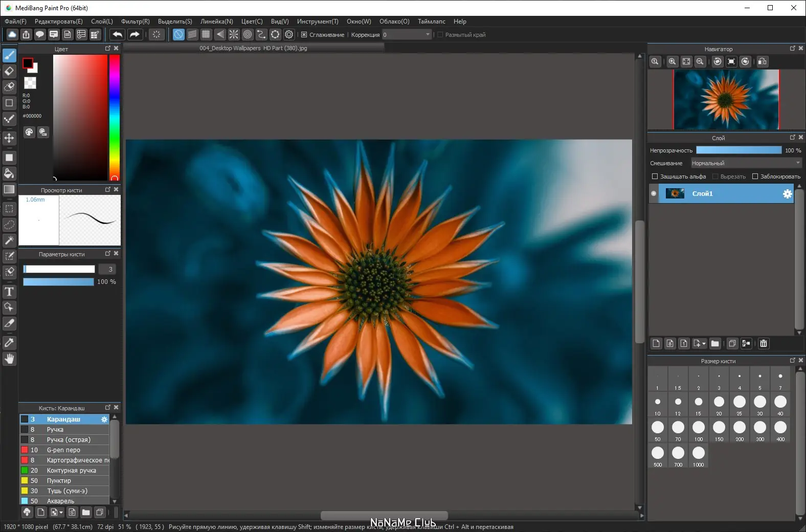This screenshot has height=532, width=806.
Task: Click the Undo arrow in toolbar
Action: 117,35
